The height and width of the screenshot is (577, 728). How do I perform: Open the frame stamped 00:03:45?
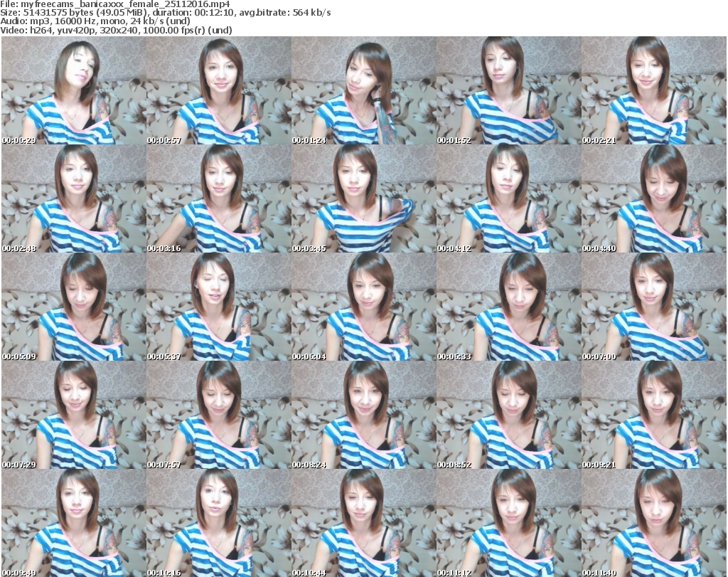[x=364, y=198]
